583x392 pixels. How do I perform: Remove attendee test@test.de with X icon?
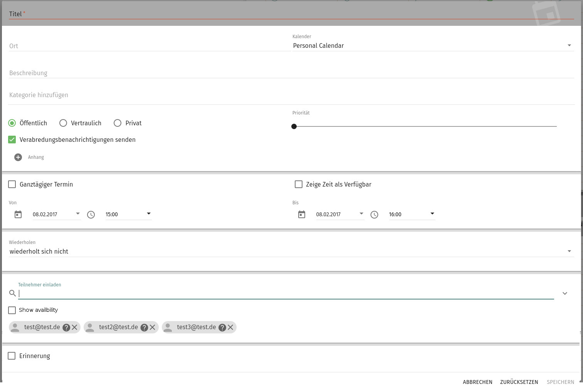(x=75, y=327)
